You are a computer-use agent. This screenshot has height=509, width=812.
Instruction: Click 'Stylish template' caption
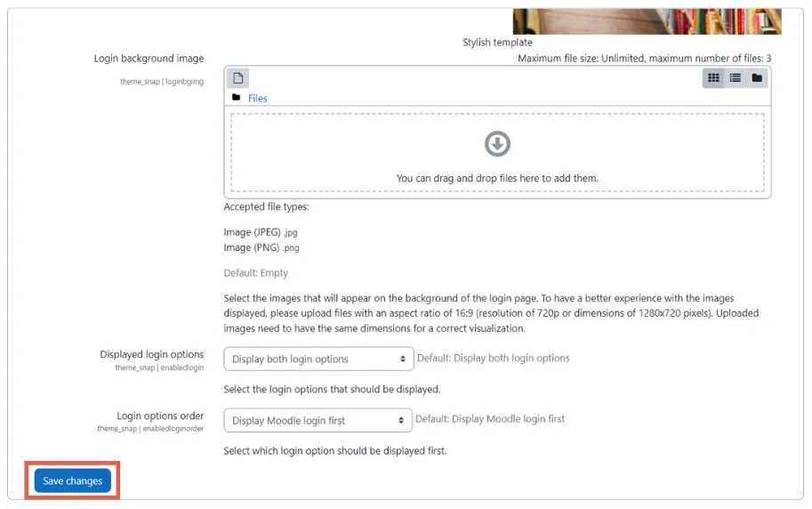pyautogui.click(x=497, y=43)
